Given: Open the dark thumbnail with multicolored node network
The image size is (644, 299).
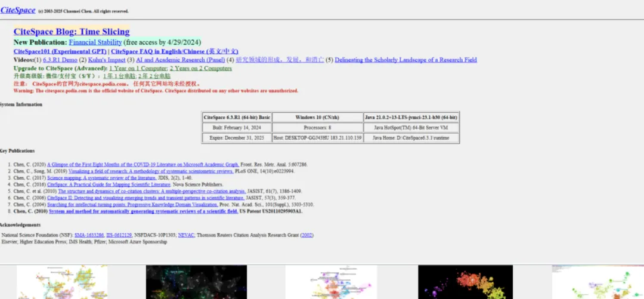Looking at the screenshot, I should tap(196, 282).
